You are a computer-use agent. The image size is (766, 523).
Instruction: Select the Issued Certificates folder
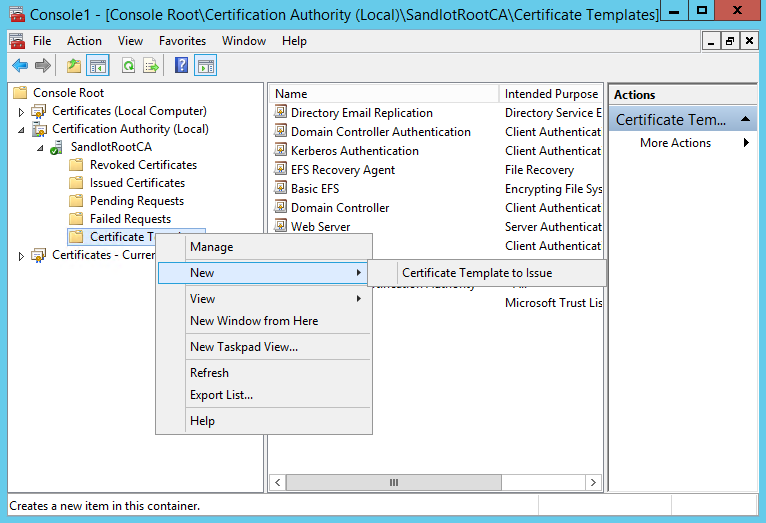click(x=137, y=183)
